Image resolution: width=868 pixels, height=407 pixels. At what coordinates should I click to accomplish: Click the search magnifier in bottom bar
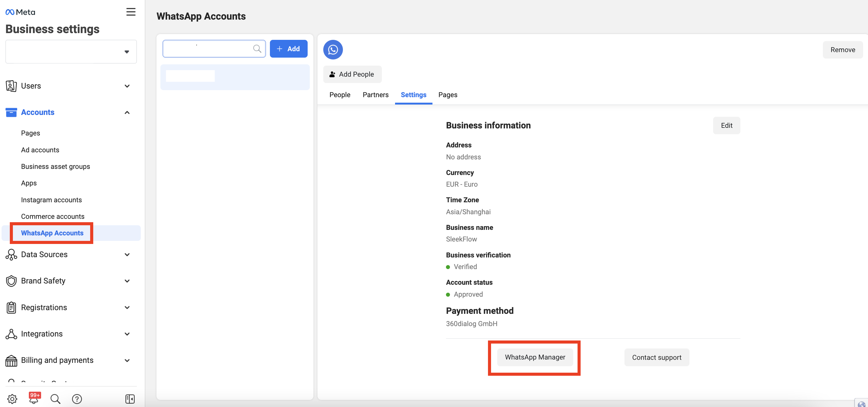tap(55, 399)
